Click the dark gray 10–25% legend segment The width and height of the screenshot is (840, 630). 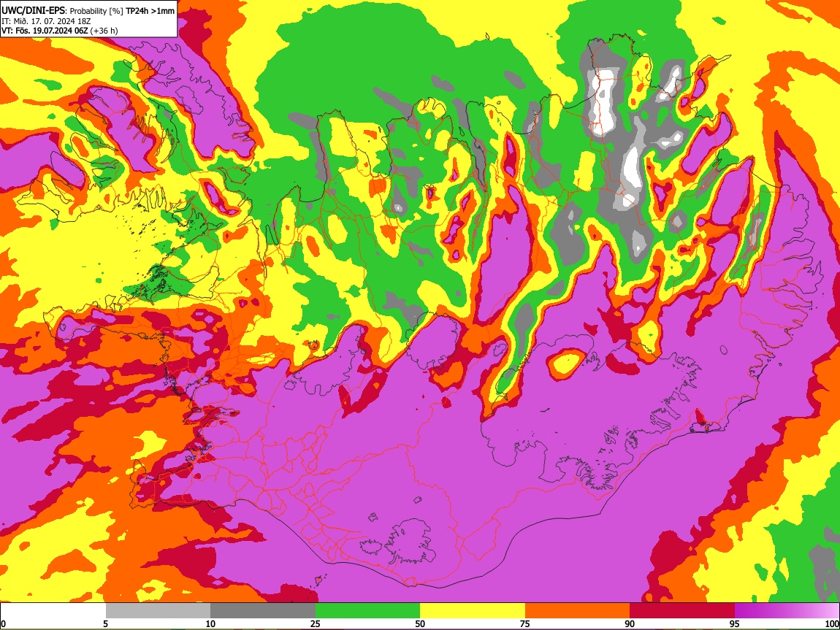[x=263, y=611]
